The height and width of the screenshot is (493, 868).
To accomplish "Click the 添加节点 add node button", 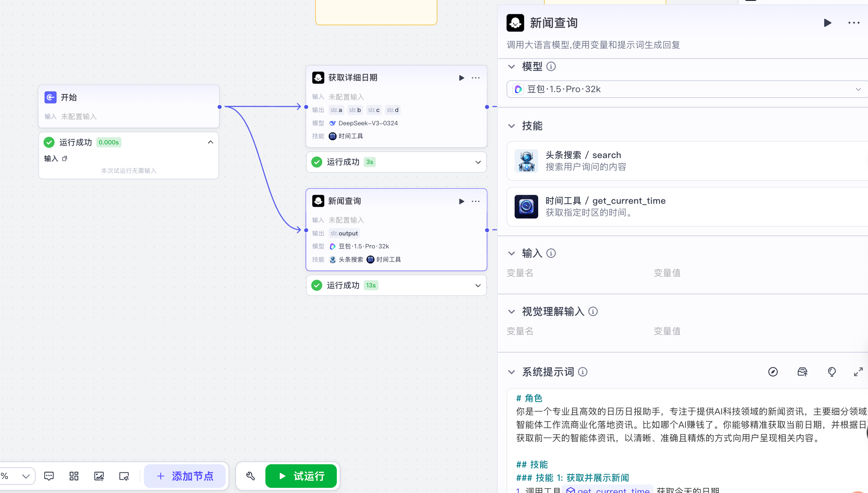I will [185, 476].
